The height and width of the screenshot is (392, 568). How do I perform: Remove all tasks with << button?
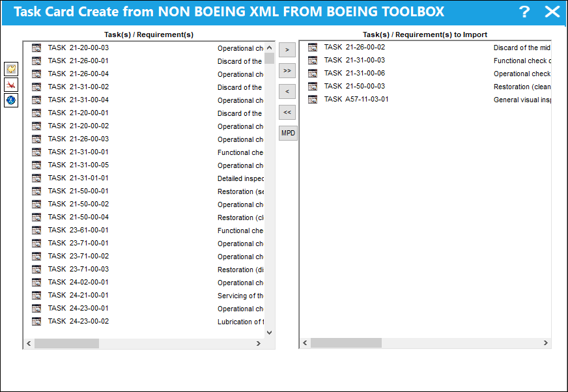287,112
